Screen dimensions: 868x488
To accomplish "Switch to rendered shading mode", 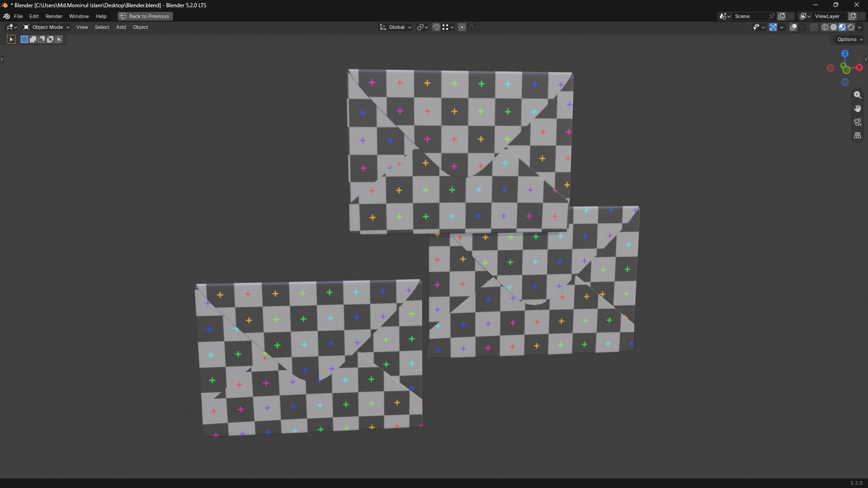I will 851,28.
